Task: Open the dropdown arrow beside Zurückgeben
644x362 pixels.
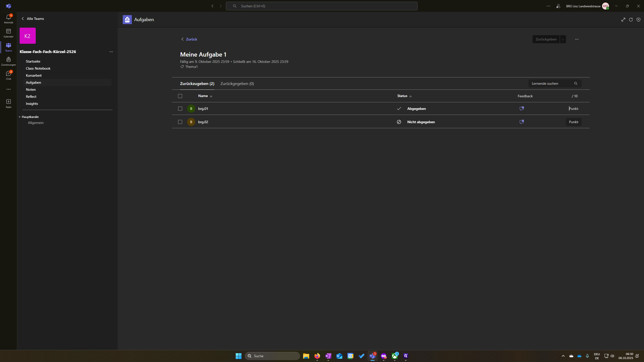Action: [563, 39]
